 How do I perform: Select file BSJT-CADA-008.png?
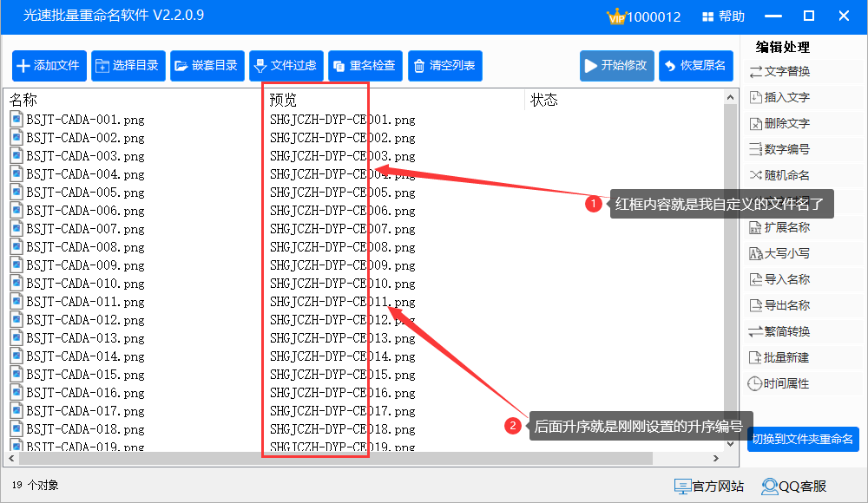point(85,247)
